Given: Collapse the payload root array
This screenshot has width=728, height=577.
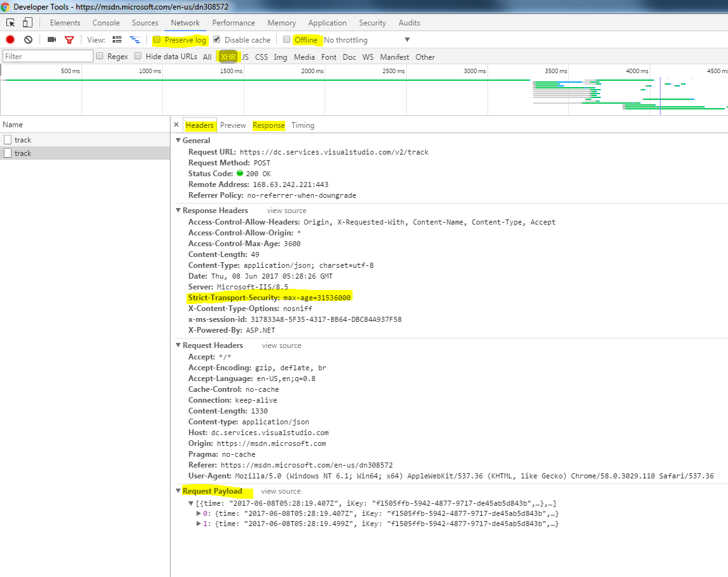Looking at the screenshot, I should (x=191, y=503).
